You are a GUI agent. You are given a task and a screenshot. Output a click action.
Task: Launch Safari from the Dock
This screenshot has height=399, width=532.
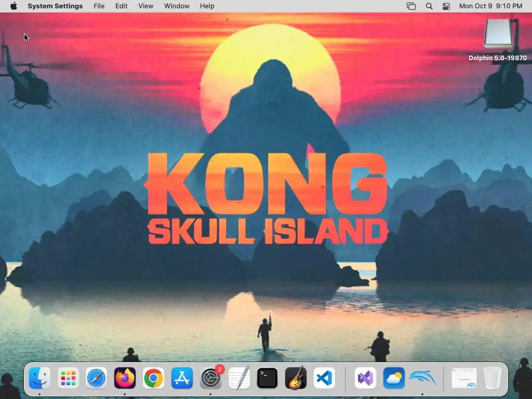pos(96,378)
